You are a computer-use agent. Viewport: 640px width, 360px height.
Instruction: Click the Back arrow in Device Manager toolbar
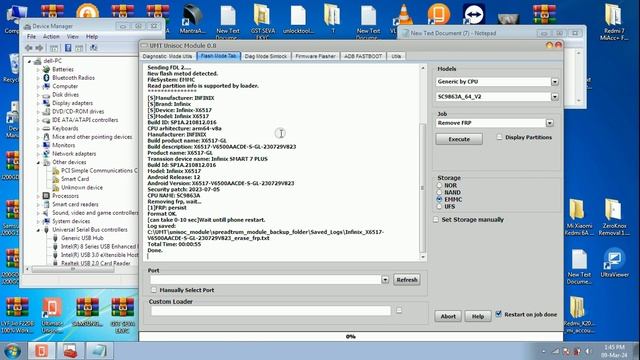coord(29,48)
